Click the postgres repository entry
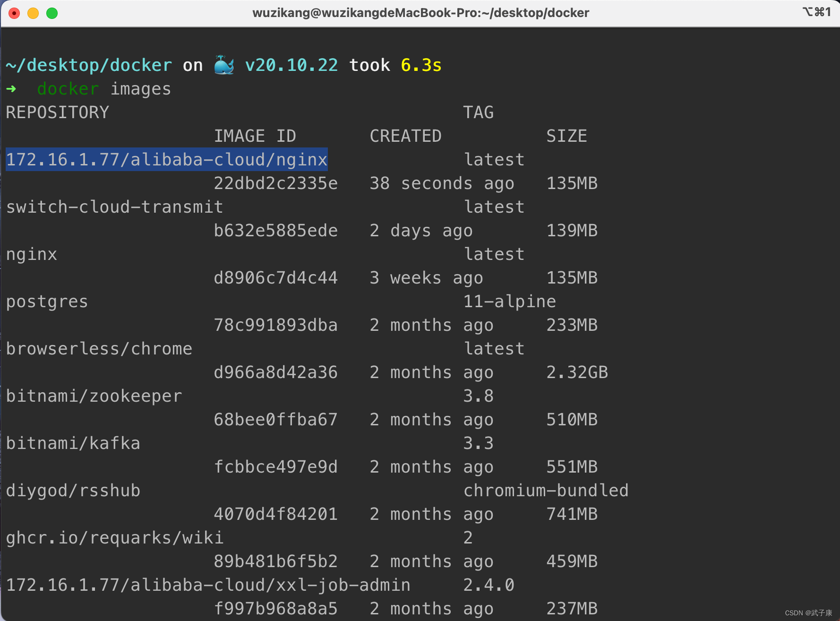This screenshot has width=840, height=621. tap(46, 301)
